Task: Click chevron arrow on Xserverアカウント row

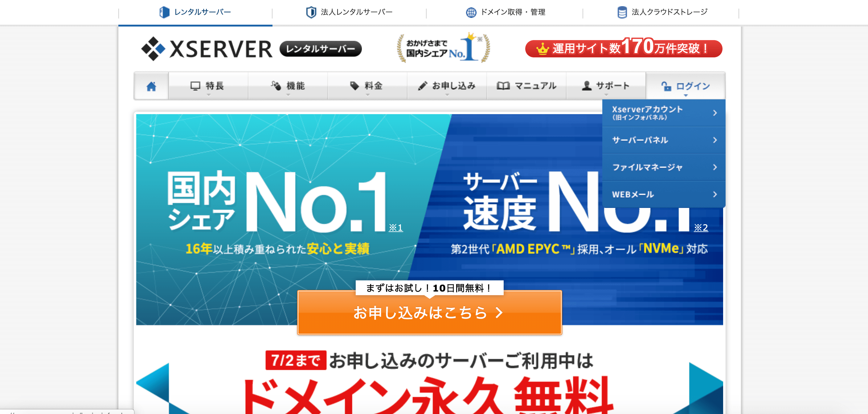Action: coord(715,113)
